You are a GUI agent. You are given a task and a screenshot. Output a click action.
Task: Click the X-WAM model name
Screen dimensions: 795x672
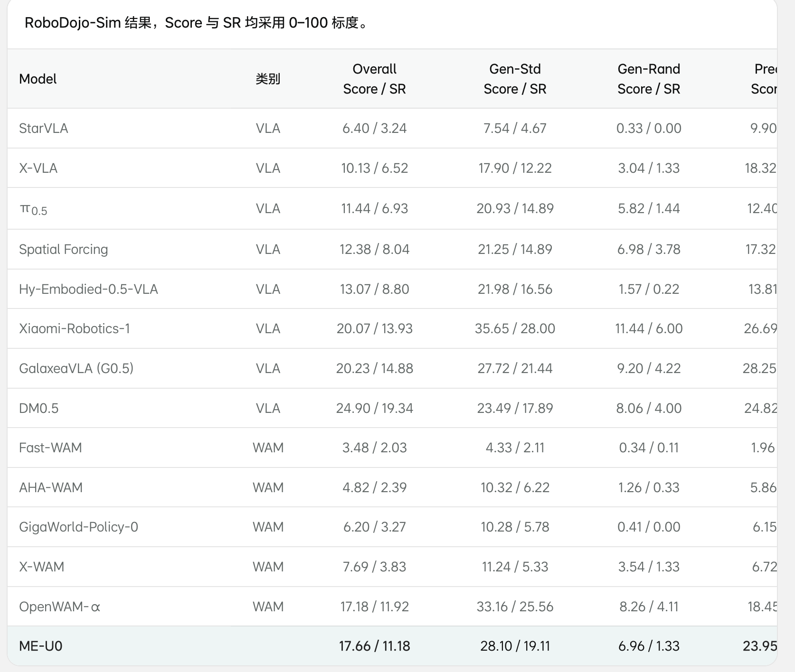[x=41, y=567]
